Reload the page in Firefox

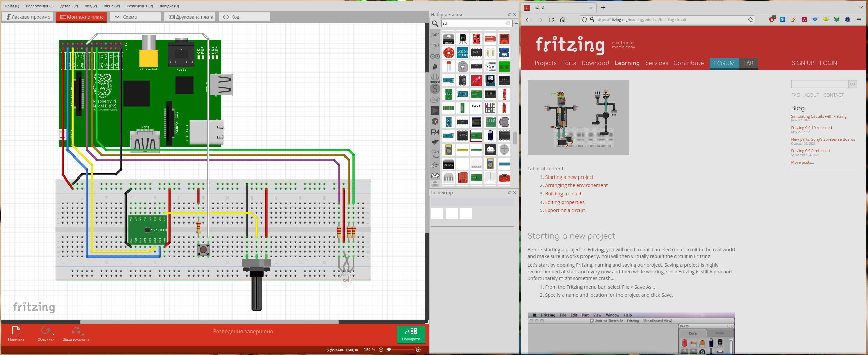click(551, 20)
